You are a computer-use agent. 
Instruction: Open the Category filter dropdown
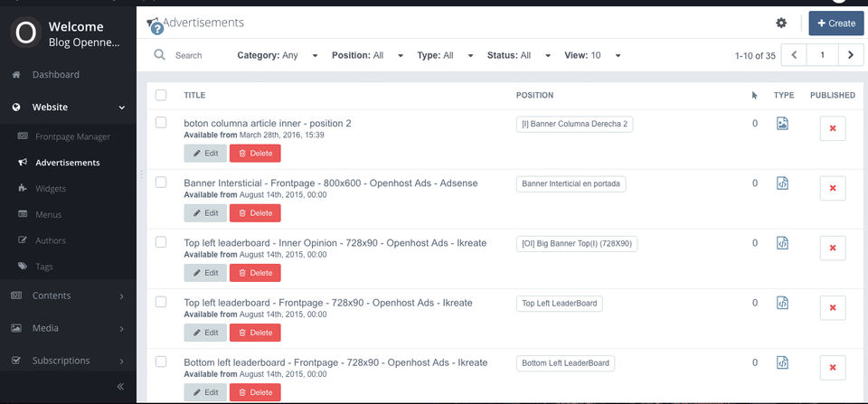tap(278, 55)
